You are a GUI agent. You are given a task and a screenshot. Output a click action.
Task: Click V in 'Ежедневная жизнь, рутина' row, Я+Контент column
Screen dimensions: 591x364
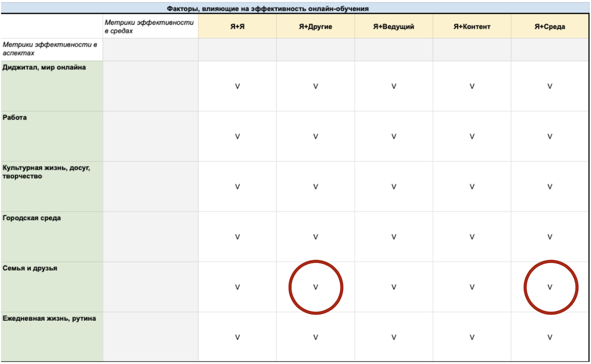[472, 337]
